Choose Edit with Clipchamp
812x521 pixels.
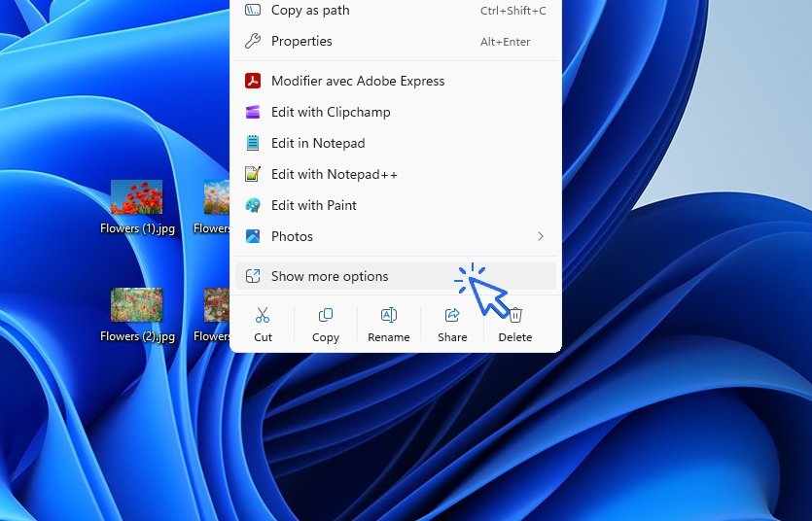click(x=331, y=113)
